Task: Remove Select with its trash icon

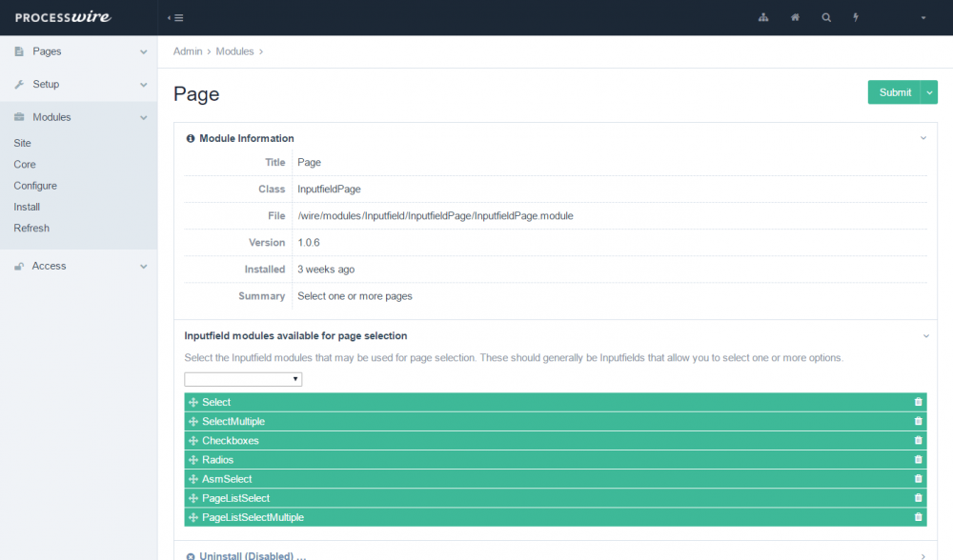Action: click(918, 402)
